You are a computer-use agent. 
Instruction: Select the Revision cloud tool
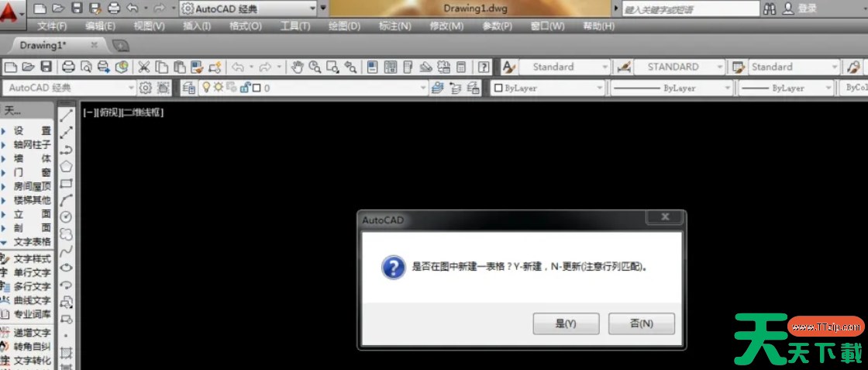click(x=67, y=233)
